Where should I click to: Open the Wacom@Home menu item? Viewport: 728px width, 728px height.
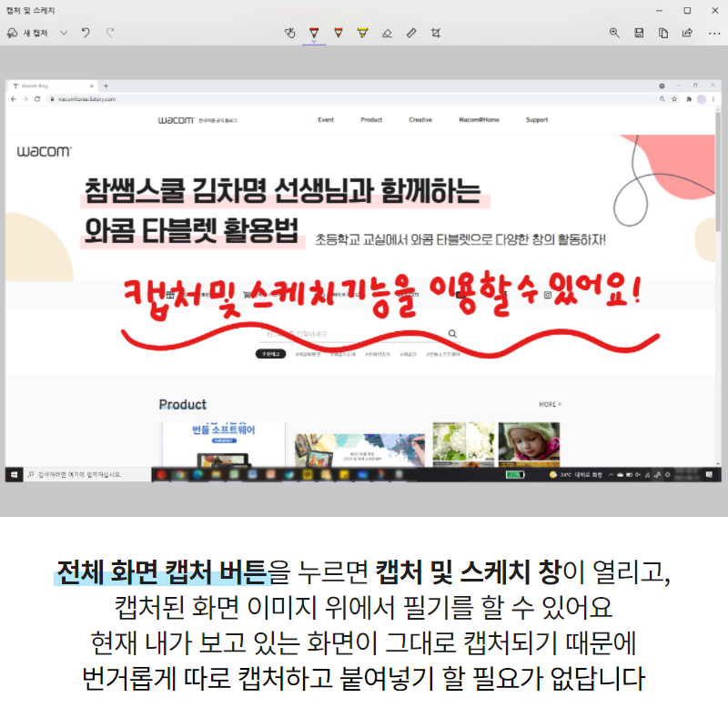tap(479, 120)
